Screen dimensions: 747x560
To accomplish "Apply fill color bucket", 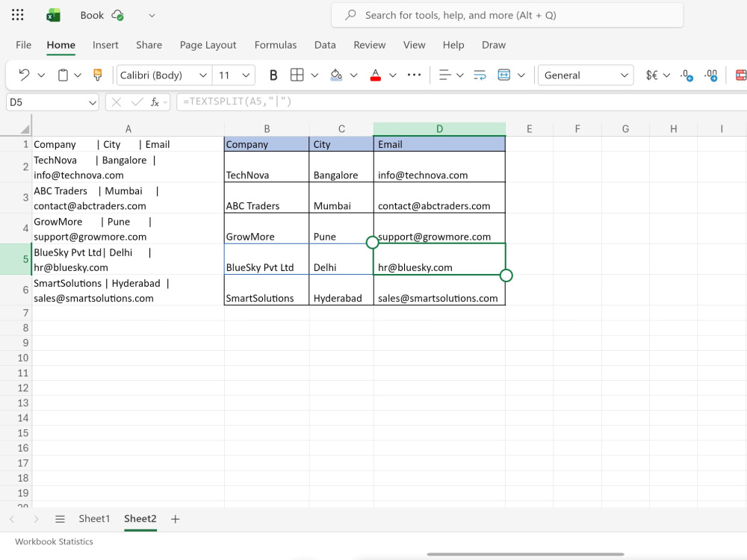I will click(x=336, y=75).
